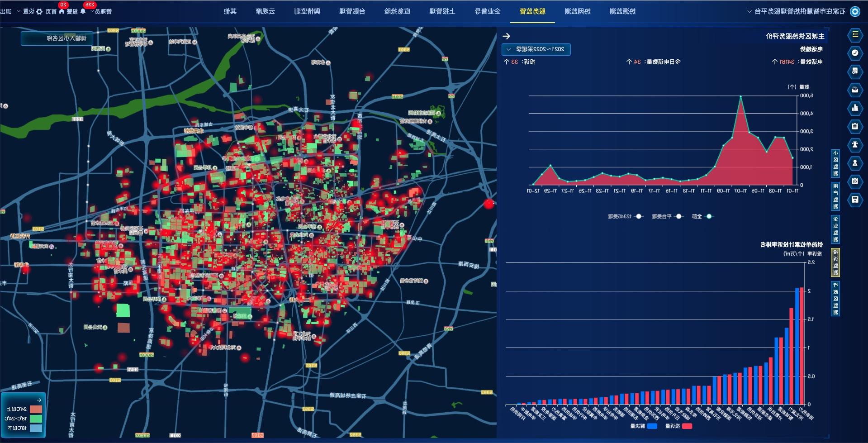Click the settings gear icon
The image size is (868, 443).
39,11
